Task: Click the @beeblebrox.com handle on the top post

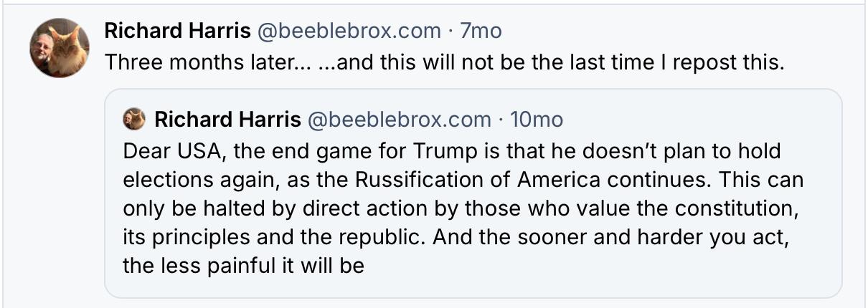Action: click(348, 31)
